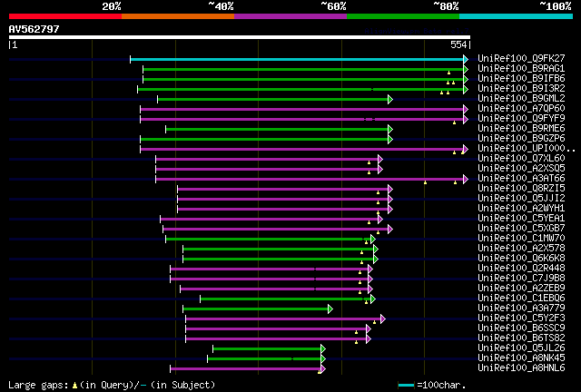
Task: Select UniRef100_C7J9B8 label
Action: [521, 279]
